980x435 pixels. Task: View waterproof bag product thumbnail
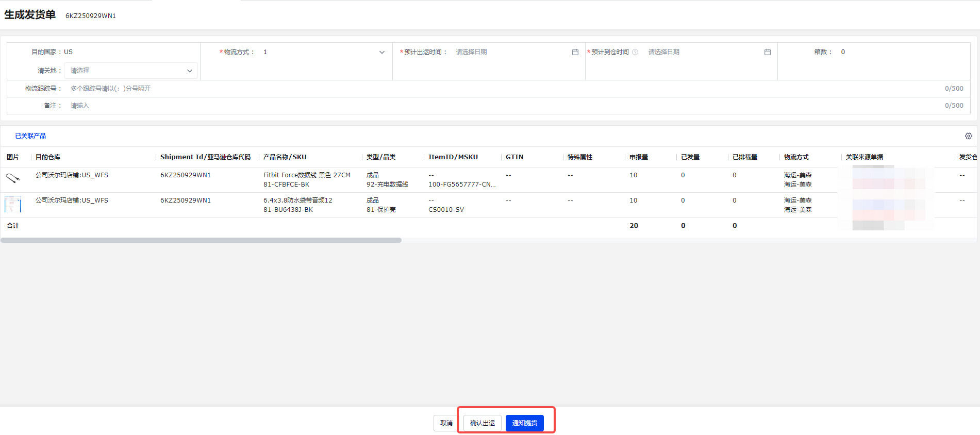[13, 204]
